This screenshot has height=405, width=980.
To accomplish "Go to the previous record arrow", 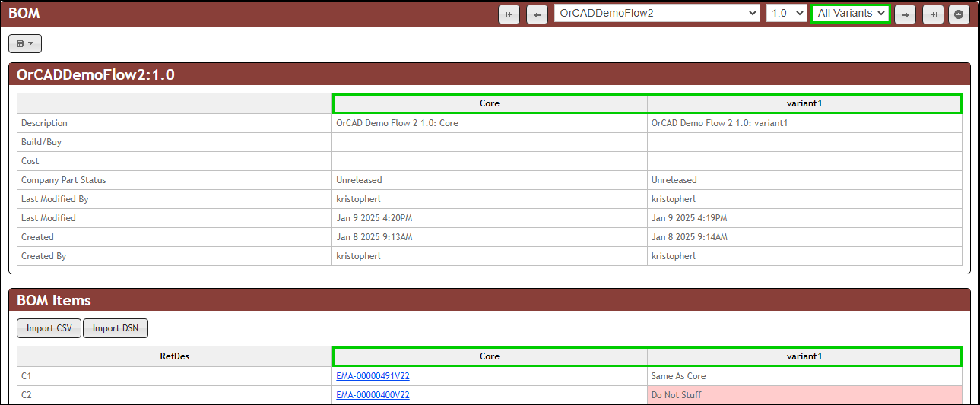I will 537,14.
